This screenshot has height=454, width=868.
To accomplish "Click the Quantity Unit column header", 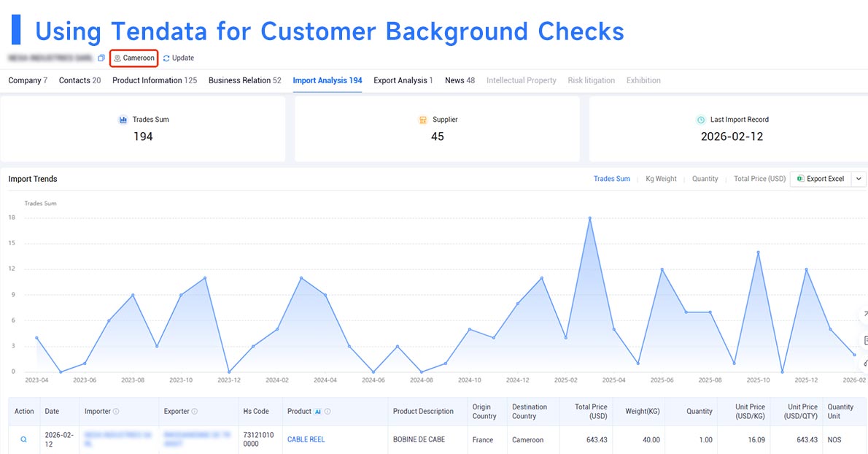I will pyautogui.click(x=840, y=412).
